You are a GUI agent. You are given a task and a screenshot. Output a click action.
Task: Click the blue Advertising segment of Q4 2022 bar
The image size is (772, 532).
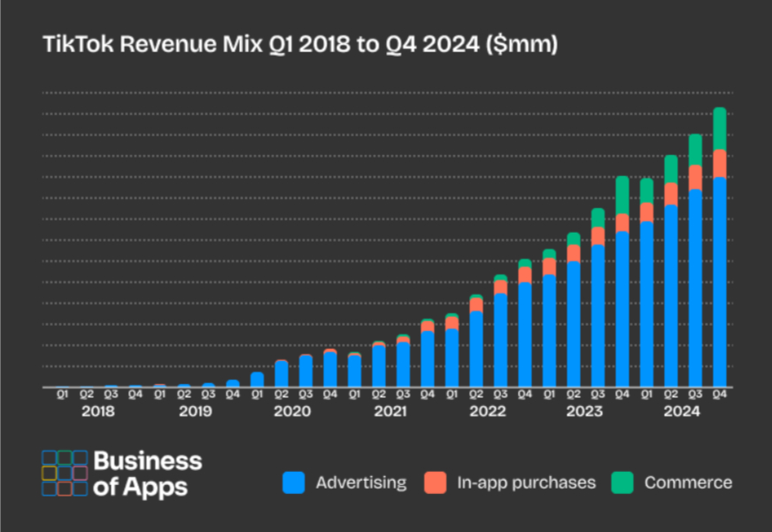click(525, 335)
